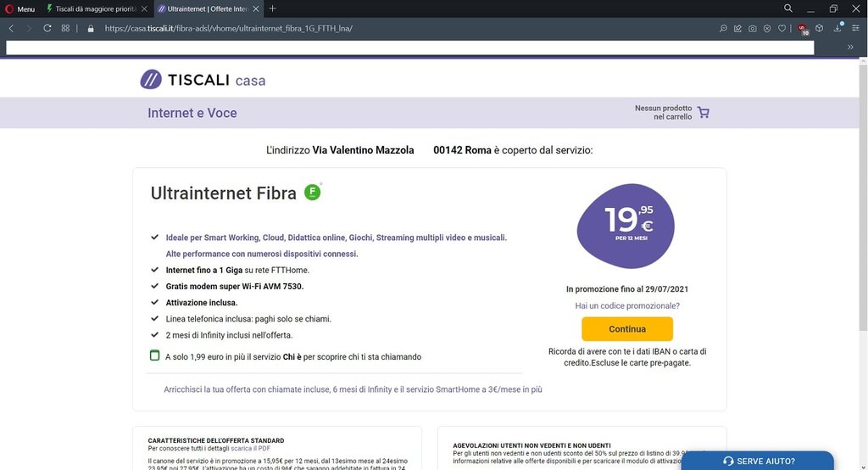Open a new tab with the plus button
Image resolution: width=868 pixels, height=470 pixels.
point(272,8)
